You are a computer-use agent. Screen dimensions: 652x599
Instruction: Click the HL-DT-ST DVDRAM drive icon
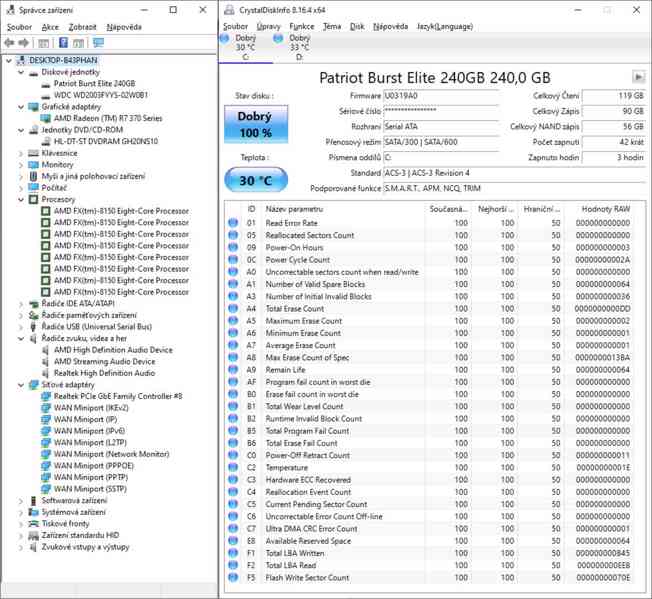click(x=45, y=141)
